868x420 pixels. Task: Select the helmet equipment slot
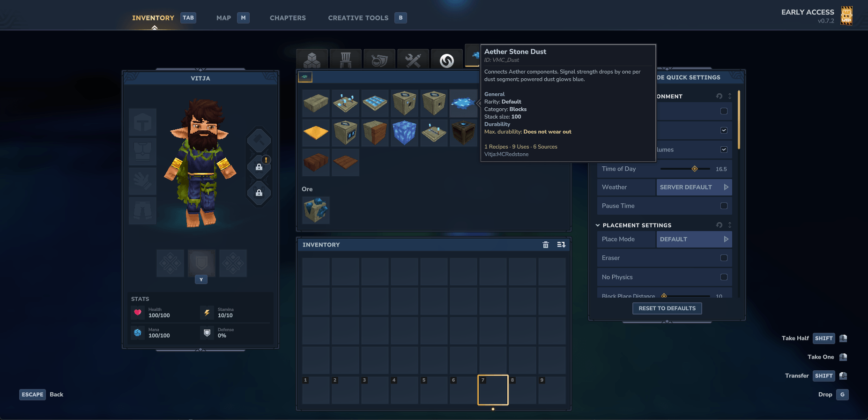pyautogui.click(x=142, y=122)
